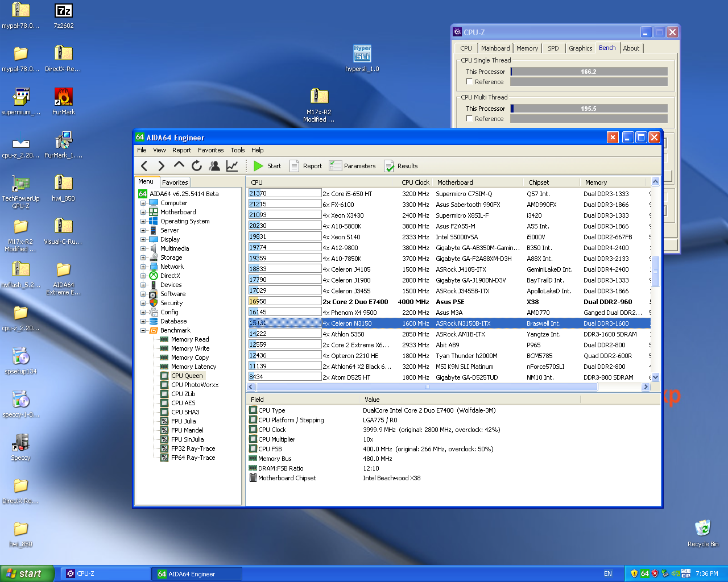This screenshot has height=582, width=728.
Task: Click the Forward arrow in AIDA64 toolbar
Action: [162, 166]
